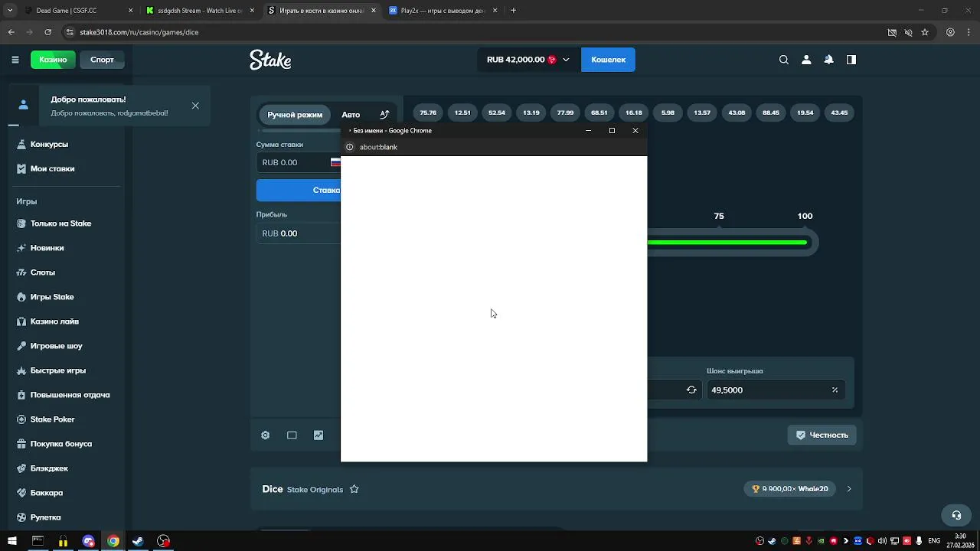The height and width of the screenshot is (551, 980).
Task: Open the user profile icon
Action: click(x=806, y=60)
